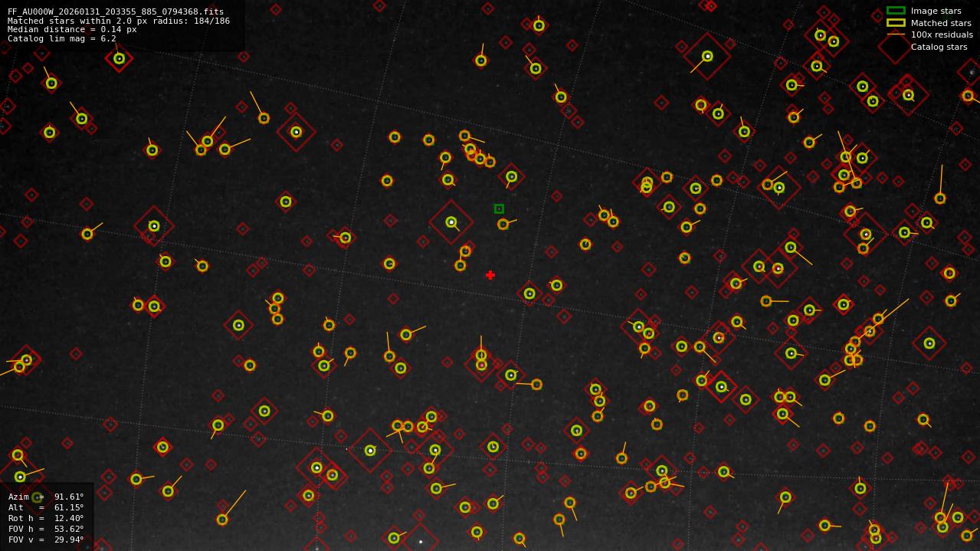Click the orange 100x residuals legend line
Image resolution: width=980 pixels, height=551 pixels.
click(896, 34)
